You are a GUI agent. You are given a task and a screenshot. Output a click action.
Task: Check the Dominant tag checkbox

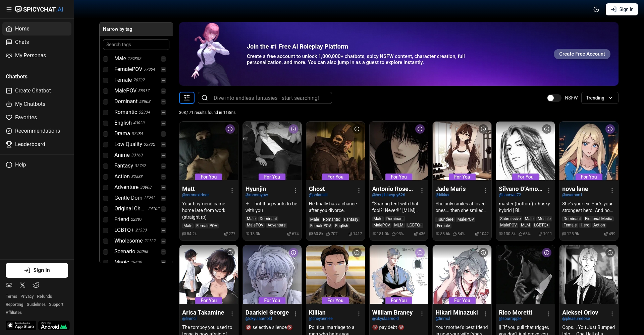(x=106, y=102)
